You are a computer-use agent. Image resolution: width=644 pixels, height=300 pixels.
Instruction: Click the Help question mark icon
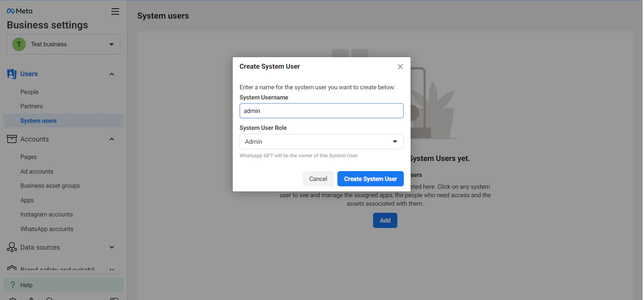(x=13, y=285)
